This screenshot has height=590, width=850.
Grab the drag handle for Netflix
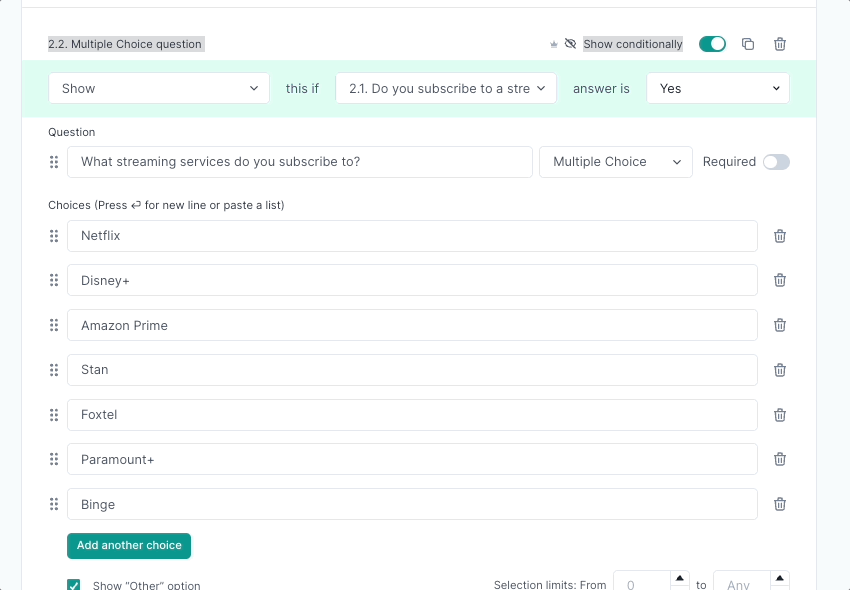point(54,236)
